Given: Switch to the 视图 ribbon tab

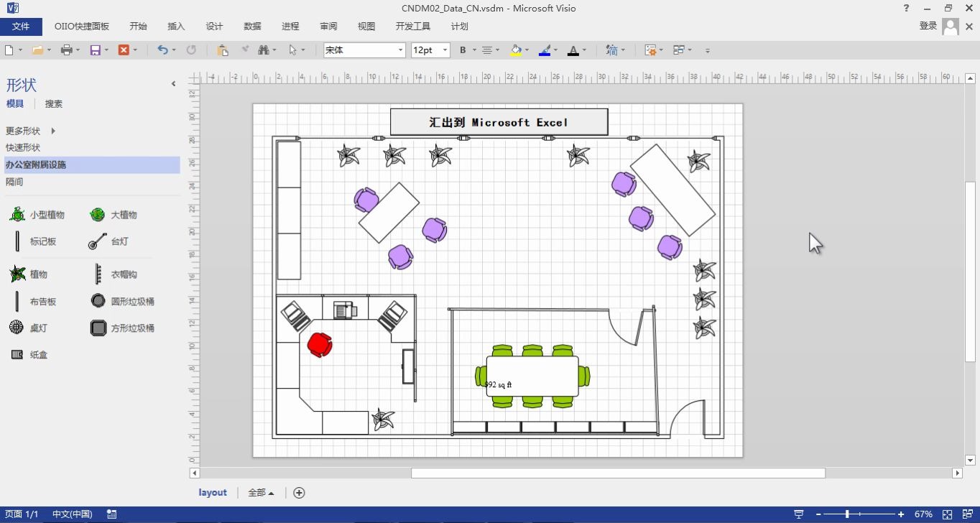Looking at the screenshot, I should 366,26.
